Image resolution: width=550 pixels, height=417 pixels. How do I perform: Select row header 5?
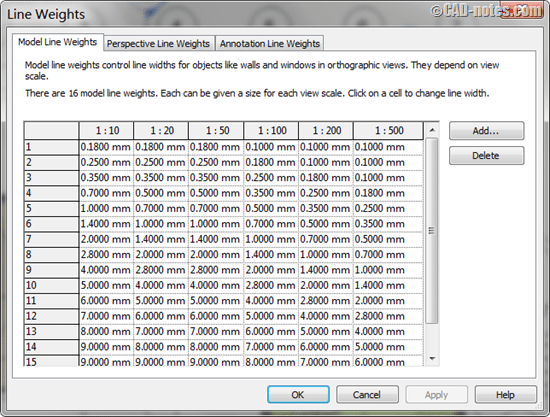point(52,208)
